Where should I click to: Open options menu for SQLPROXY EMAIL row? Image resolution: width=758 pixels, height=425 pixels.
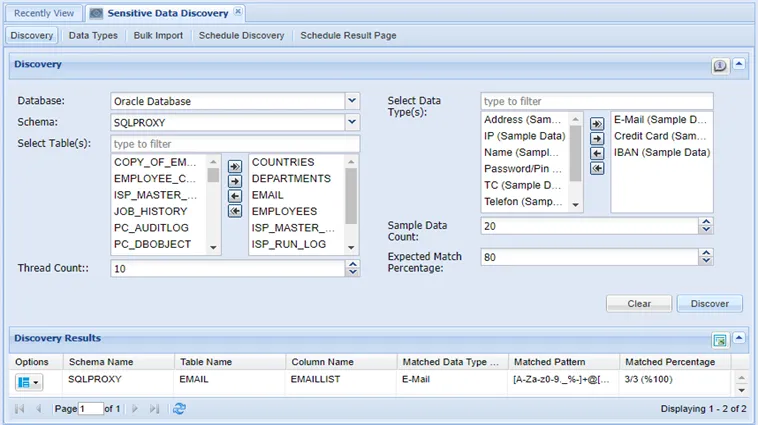pos(29,382)
